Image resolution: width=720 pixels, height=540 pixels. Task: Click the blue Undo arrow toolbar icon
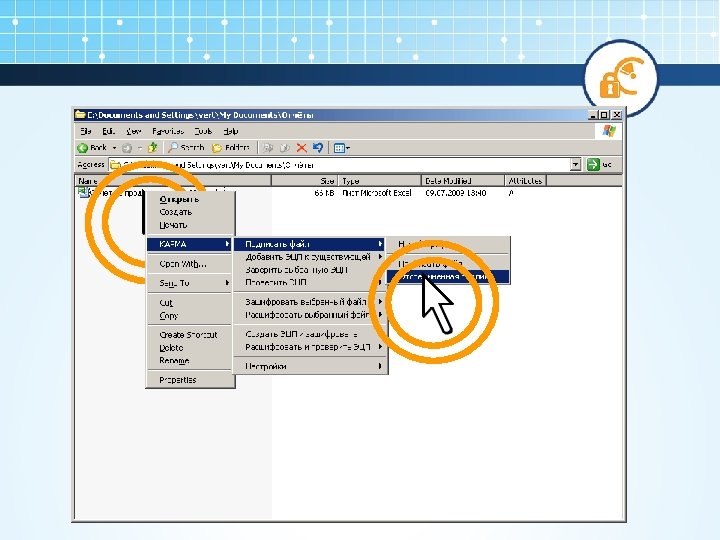click(x=318, y=148)
